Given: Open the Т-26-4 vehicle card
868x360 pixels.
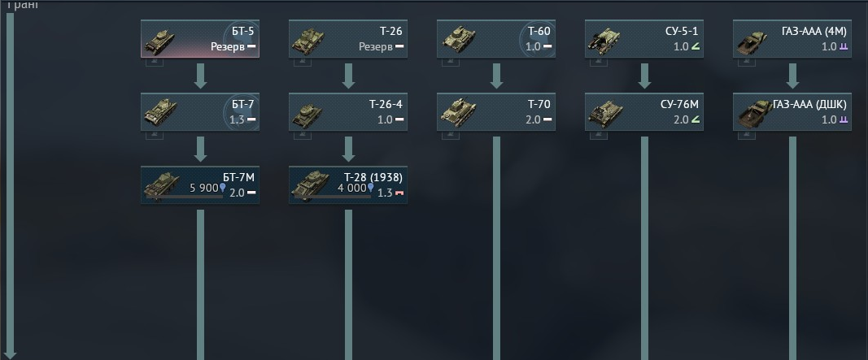Looking at the screenshot, I should click(x=347, y=111).
